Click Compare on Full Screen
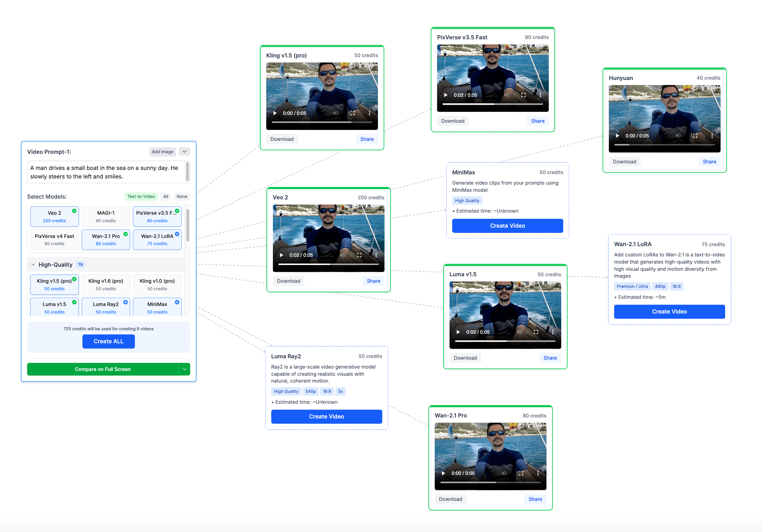The height and width of the screenshot is (532, 762). pyautogui.click(x=103, y=369)
